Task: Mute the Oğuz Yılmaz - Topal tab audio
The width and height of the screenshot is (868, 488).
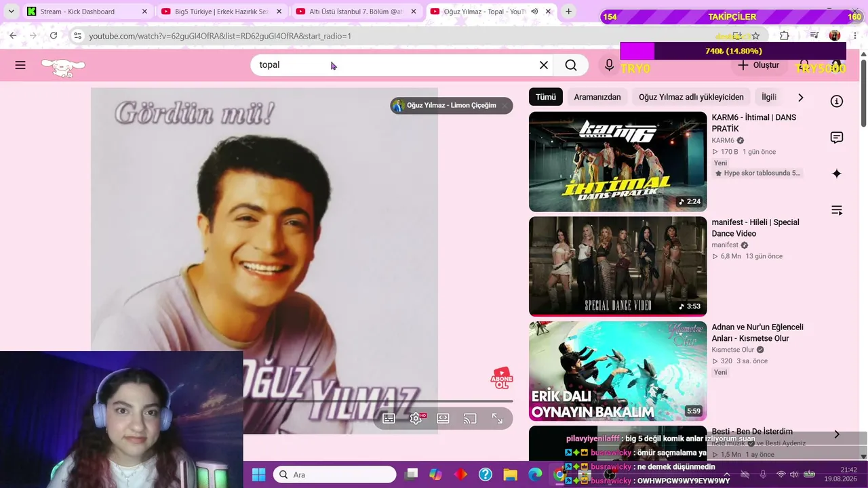Action: (534, 12)
